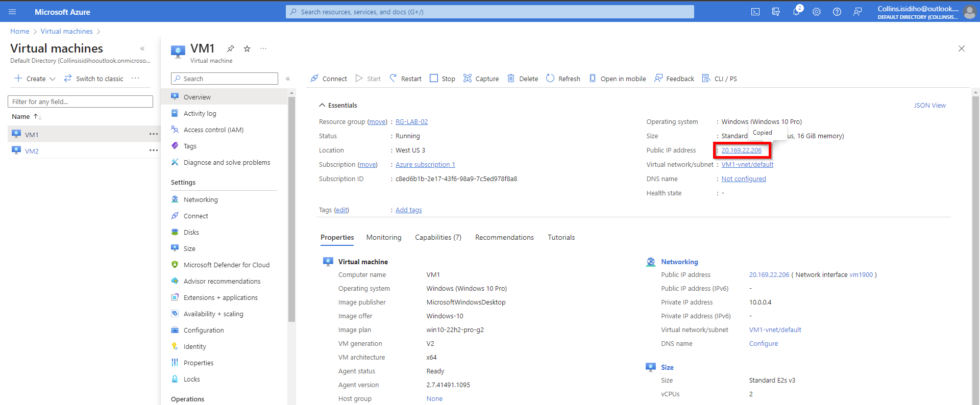Viewport: 980px width, 405px height.
Task: Refresh the VM overview
Action: (x=563, y=79)
